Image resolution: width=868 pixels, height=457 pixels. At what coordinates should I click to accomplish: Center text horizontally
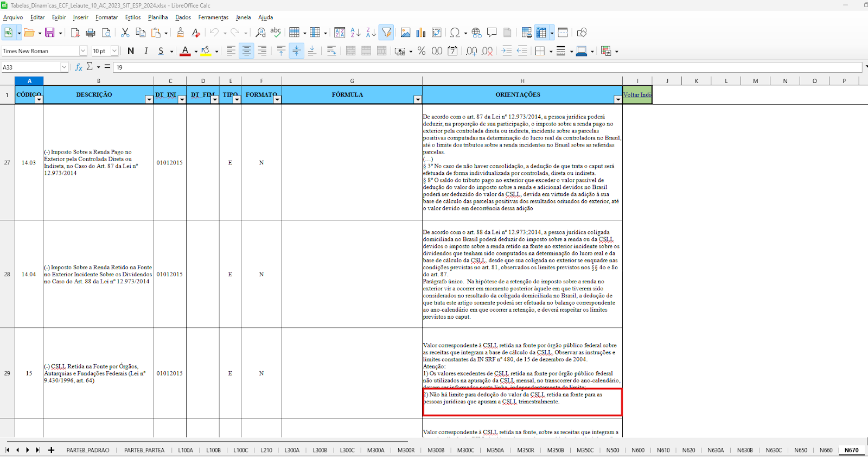pos(246,51)
